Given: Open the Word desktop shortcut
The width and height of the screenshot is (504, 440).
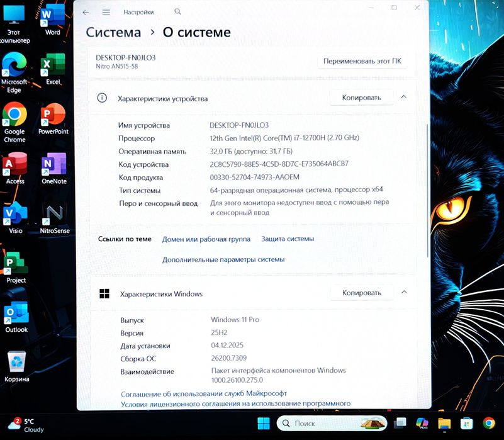Looking at the screenshot, I should (x=53, y=20).
